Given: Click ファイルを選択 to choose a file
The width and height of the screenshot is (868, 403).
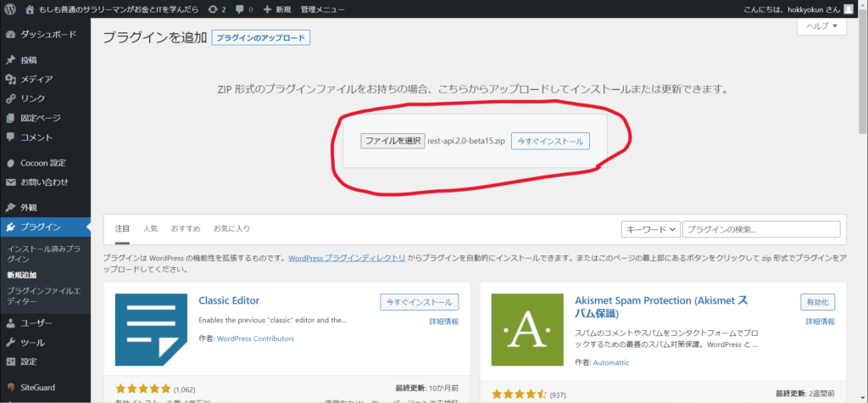Looking at the screenshot, I should point(392,141).
